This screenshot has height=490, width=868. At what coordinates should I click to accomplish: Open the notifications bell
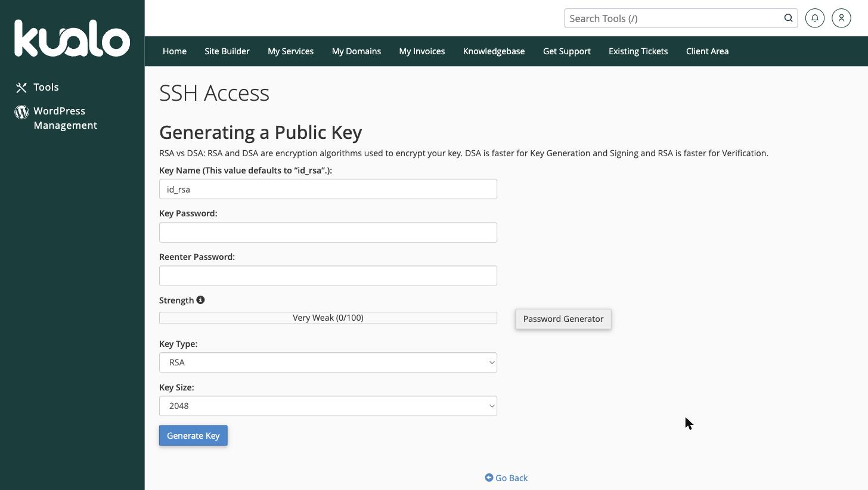pos(815,18)
